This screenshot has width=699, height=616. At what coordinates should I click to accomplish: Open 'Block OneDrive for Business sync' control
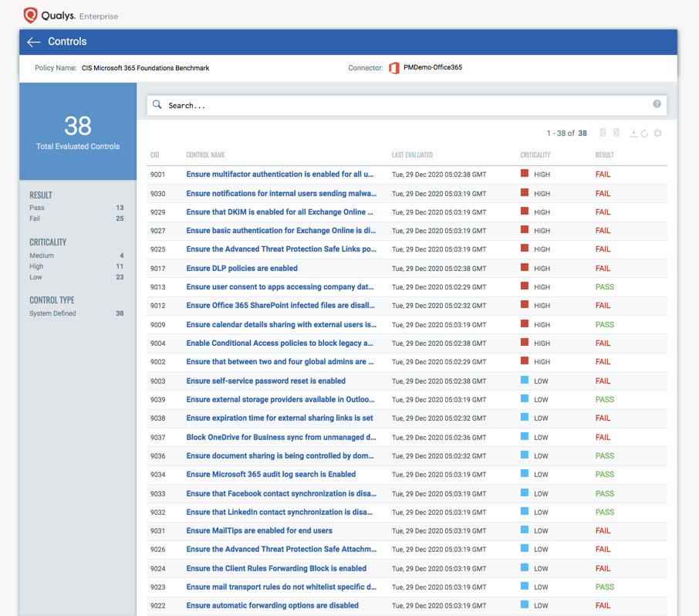[281, 438]
